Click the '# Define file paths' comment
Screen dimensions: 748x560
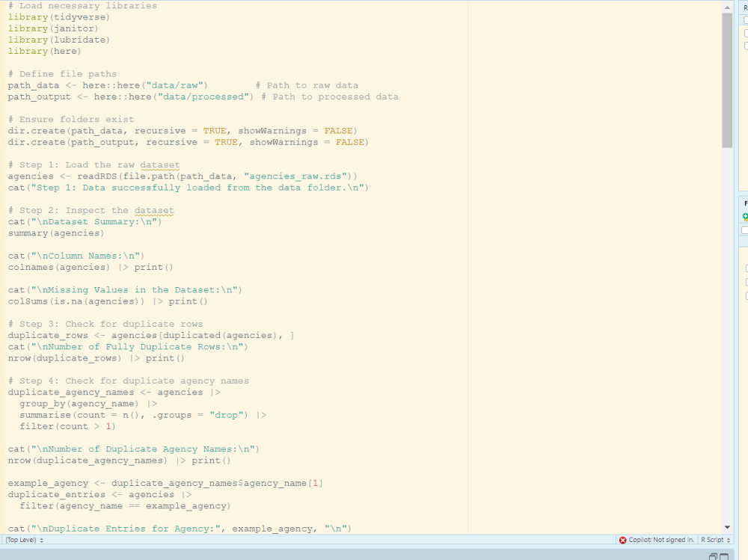(62, 74)
